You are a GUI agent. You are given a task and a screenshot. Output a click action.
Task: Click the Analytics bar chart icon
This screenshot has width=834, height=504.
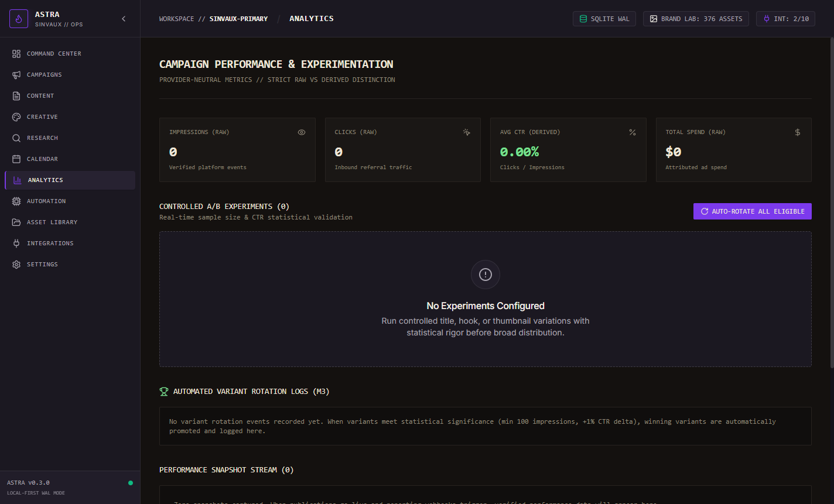click(18, 180)
